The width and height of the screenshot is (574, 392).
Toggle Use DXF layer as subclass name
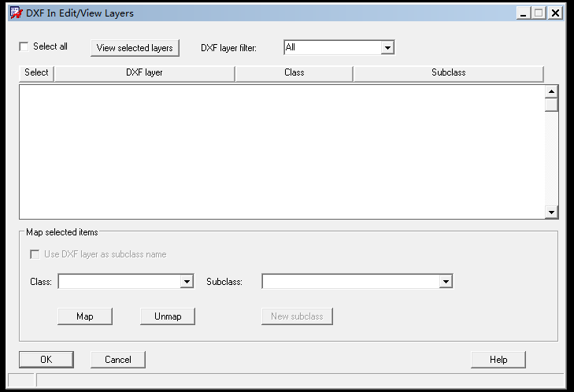coord(35,254)
